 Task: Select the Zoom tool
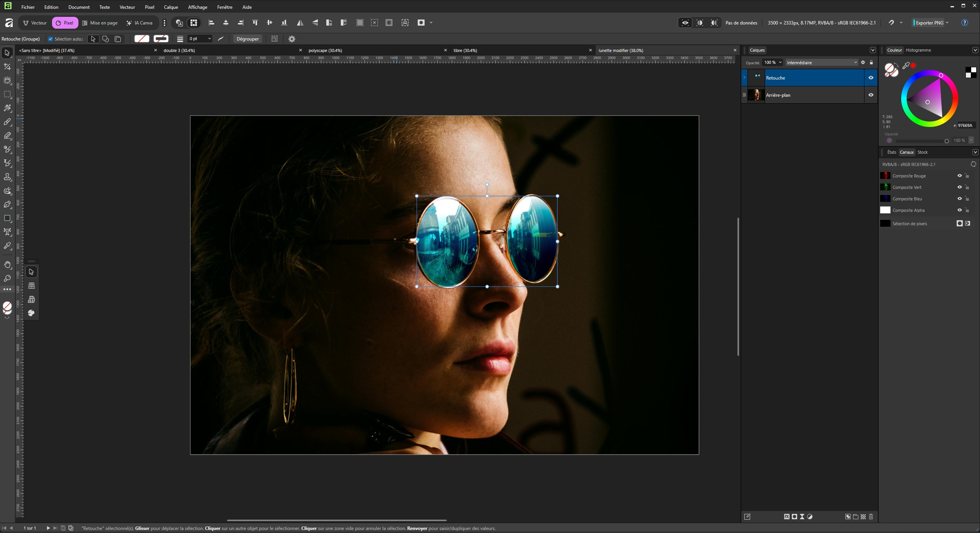pyautogui.click(x=7, y=278)
